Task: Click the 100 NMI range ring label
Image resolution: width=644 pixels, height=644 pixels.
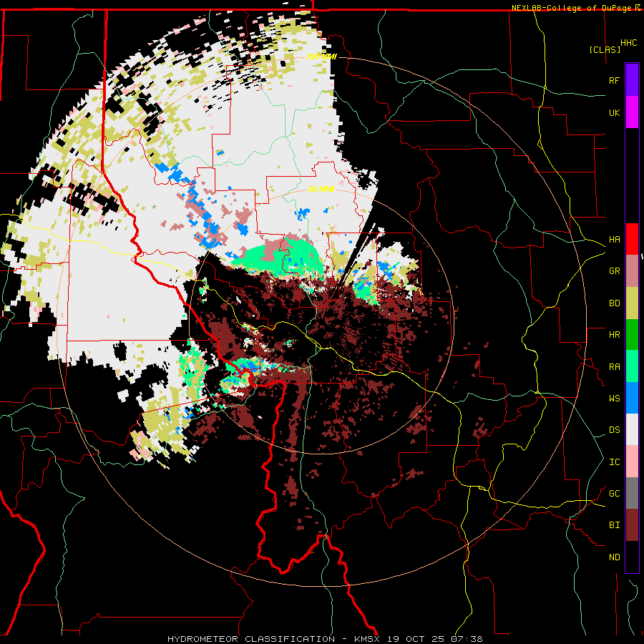Action: coord(321,57)
